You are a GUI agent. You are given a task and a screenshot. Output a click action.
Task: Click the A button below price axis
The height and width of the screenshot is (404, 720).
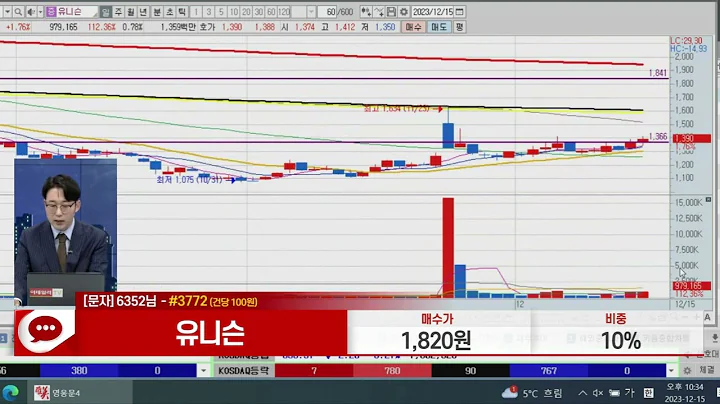707,317
